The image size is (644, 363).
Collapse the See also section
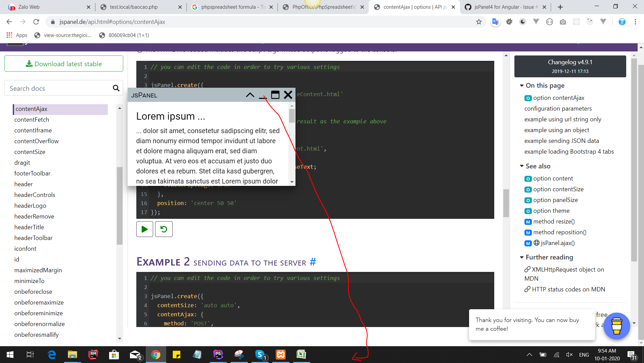tap(521, 166)
